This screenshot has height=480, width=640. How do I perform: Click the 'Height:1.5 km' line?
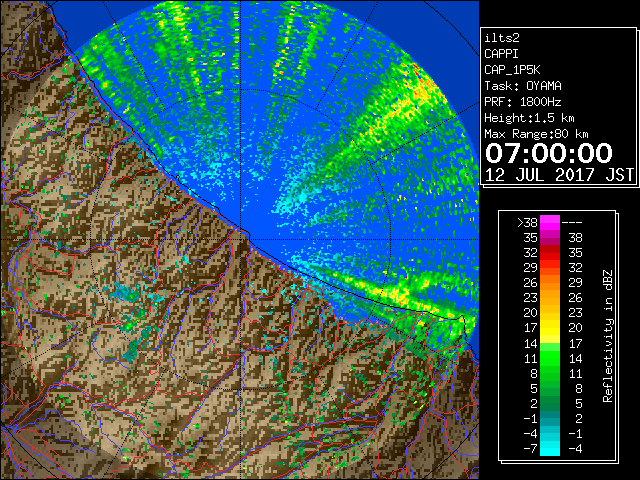(529, 118)
